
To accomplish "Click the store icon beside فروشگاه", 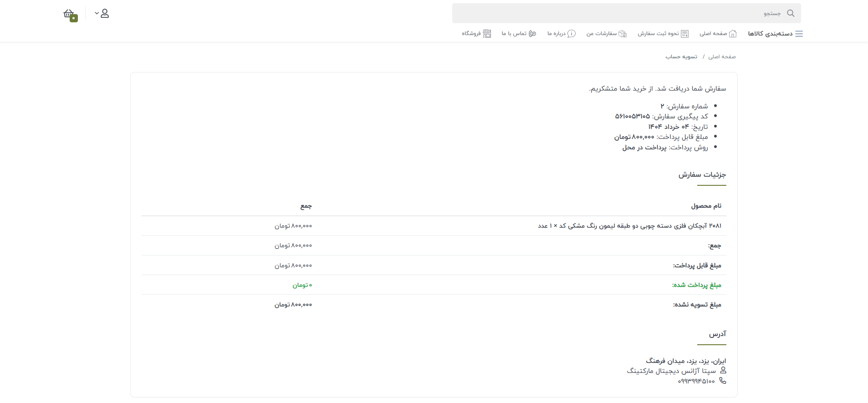I will point(487,34).
